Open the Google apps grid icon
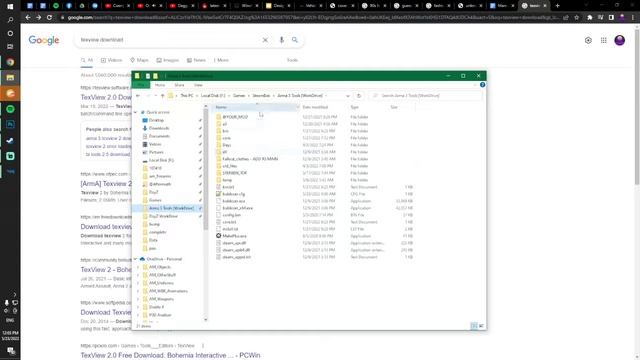Screen dimensions: 640x360 tap(604, 40)
